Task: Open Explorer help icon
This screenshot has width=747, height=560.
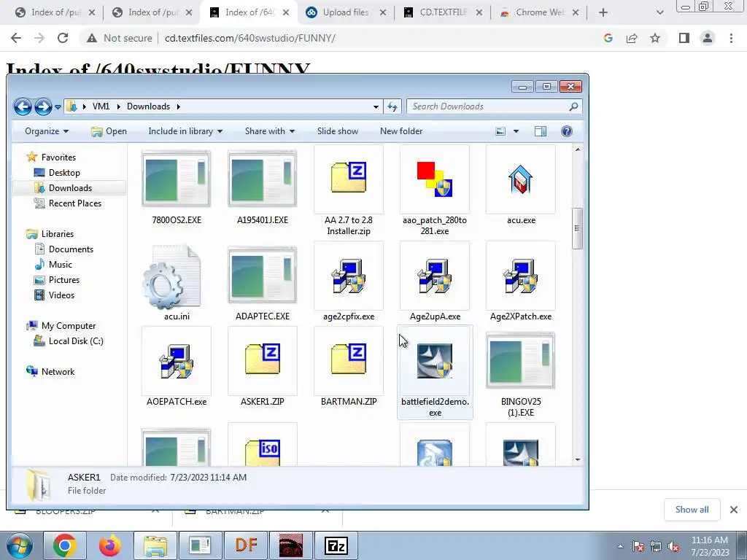Action: [x=566, y=131]
